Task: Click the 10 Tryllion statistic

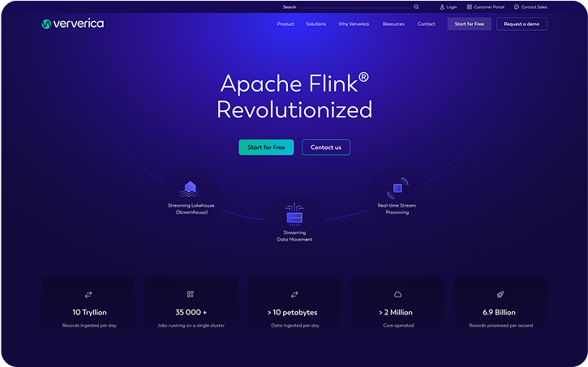Action: 89,313
